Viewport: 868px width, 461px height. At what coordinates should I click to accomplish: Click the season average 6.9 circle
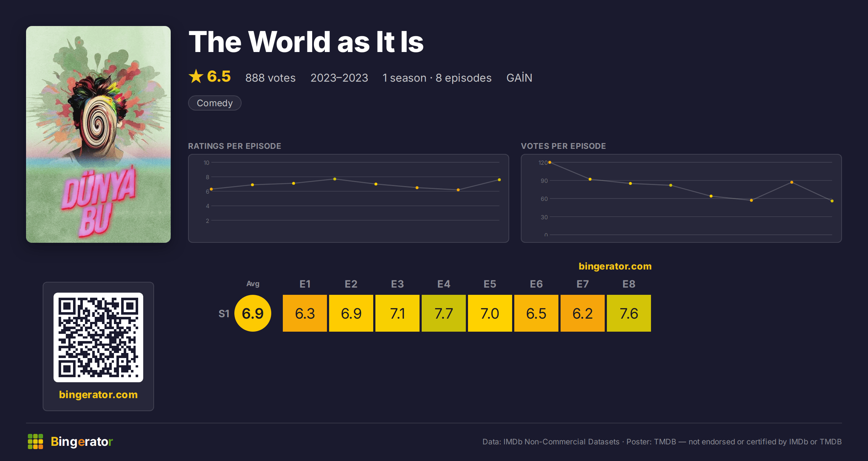253,313
